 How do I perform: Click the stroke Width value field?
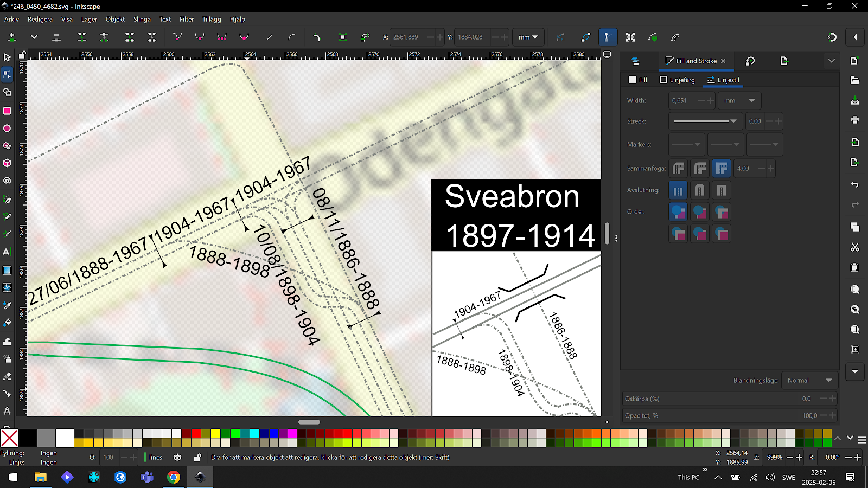point(682,100)
